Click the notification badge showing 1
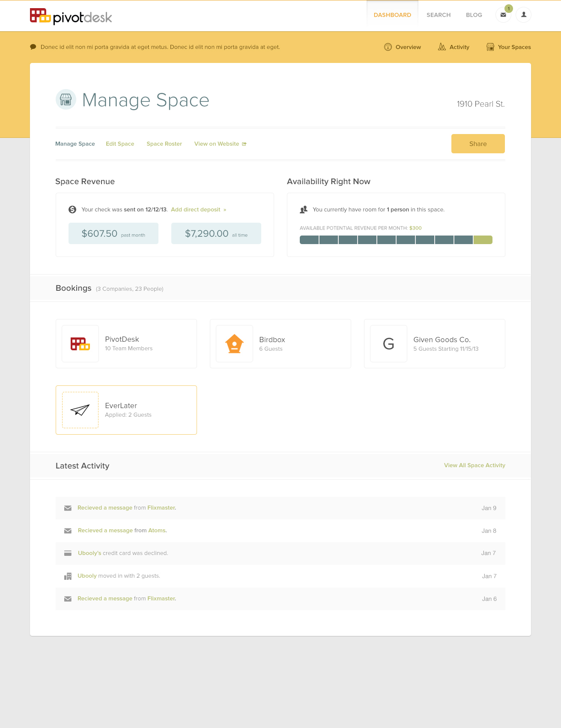Image resolution: width=561 pixels, height=728 pixels. (x=508, y=9)
